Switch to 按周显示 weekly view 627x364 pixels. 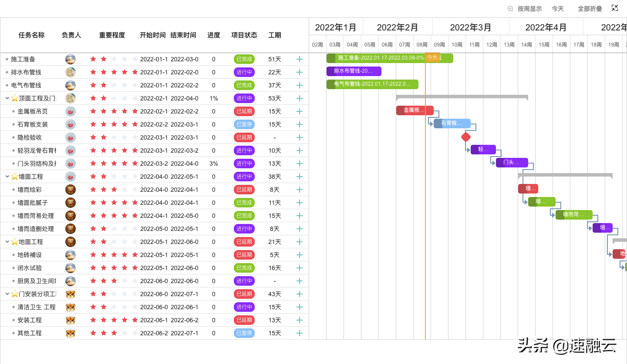529,9
